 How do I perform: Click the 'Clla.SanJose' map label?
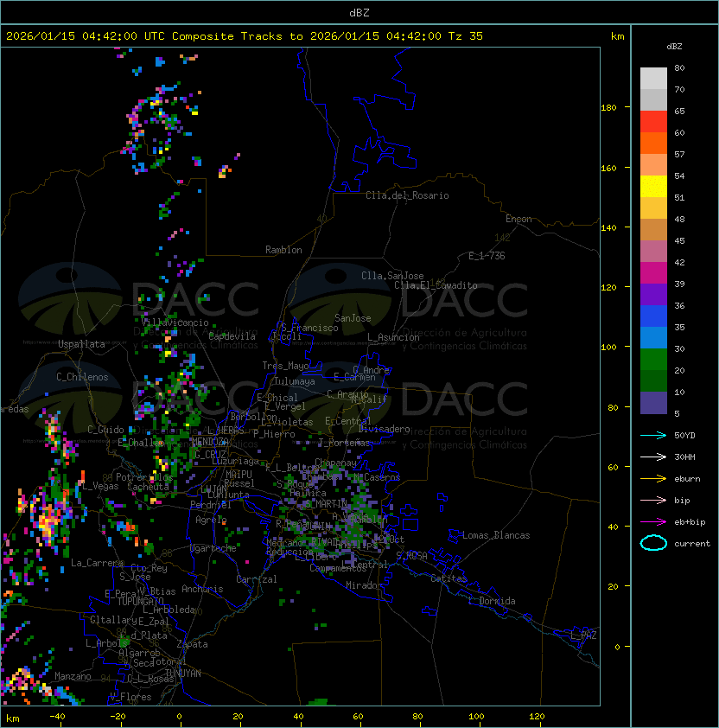392,276
